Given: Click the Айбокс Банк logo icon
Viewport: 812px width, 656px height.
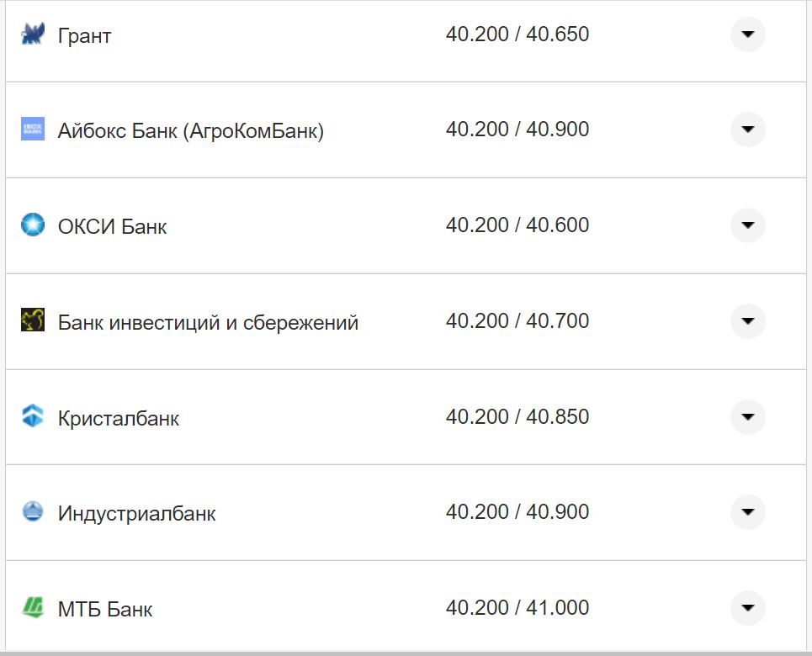Looking at the screenshot, I should [x=32, y=130].
